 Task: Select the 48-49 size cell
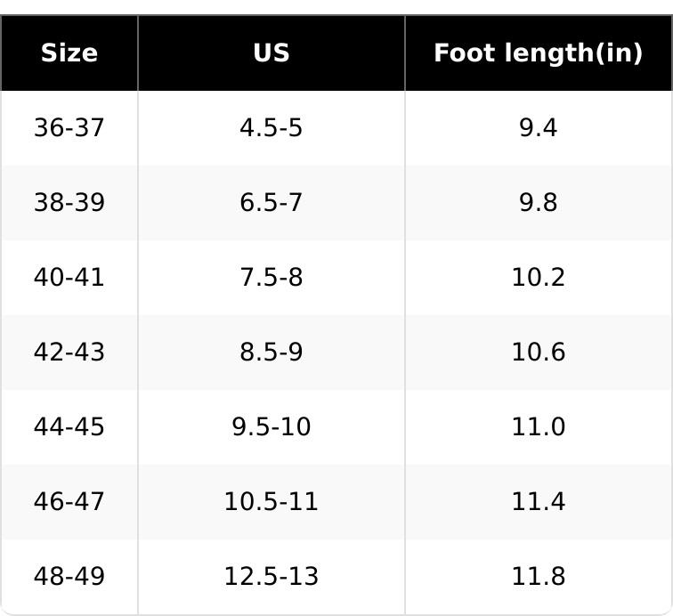(x=69, y=577)
